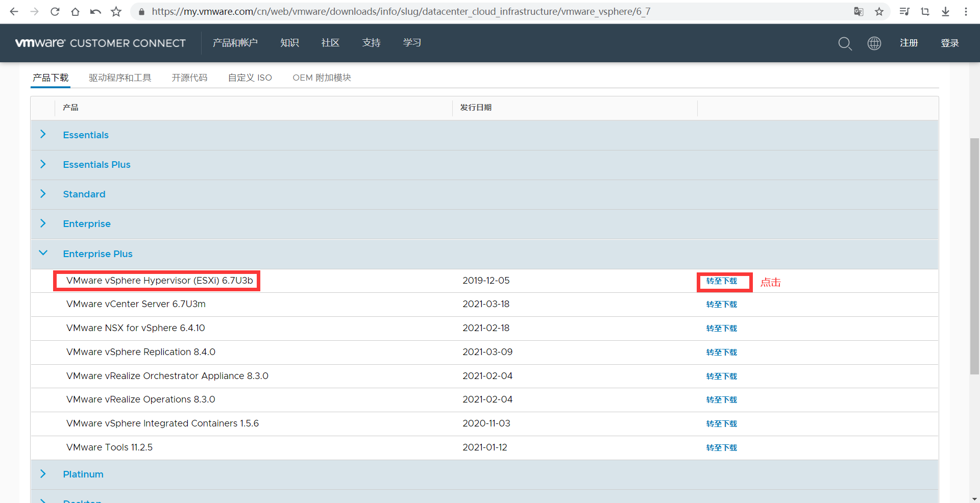Click the globe language selector icon

[x=874, y=43]
